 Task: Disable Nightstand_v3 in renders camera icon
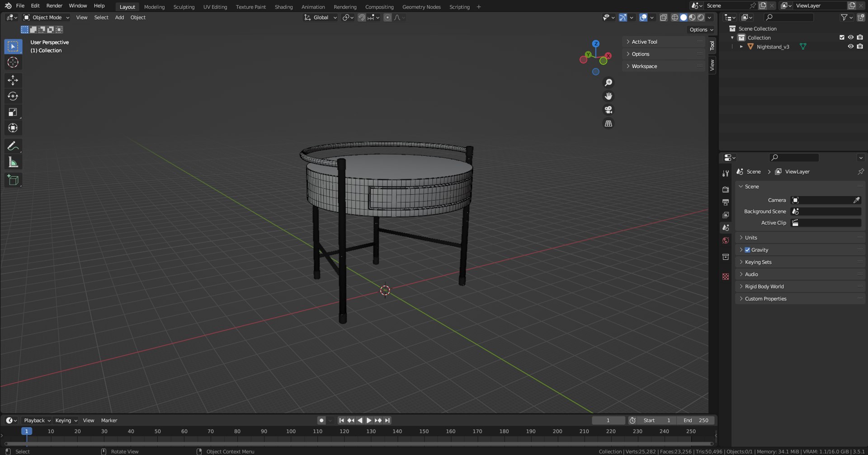[x=860, y=47]
